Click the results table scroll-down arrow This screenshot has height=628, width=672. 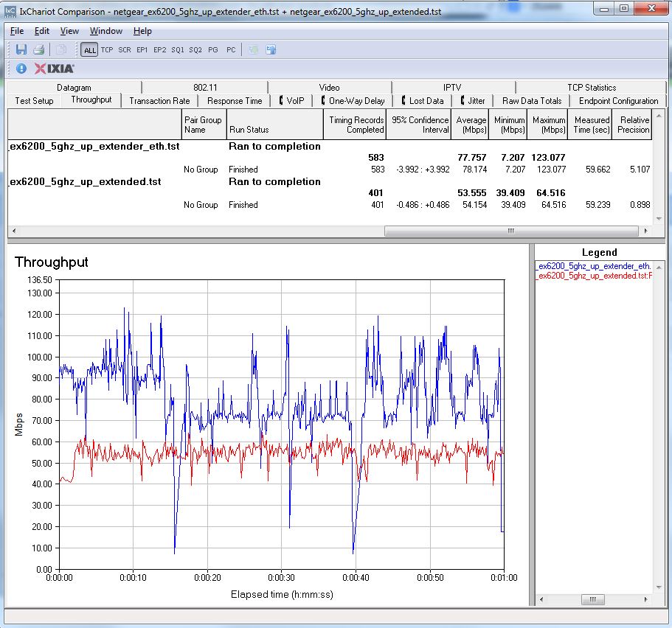click(x=659, y=218)
